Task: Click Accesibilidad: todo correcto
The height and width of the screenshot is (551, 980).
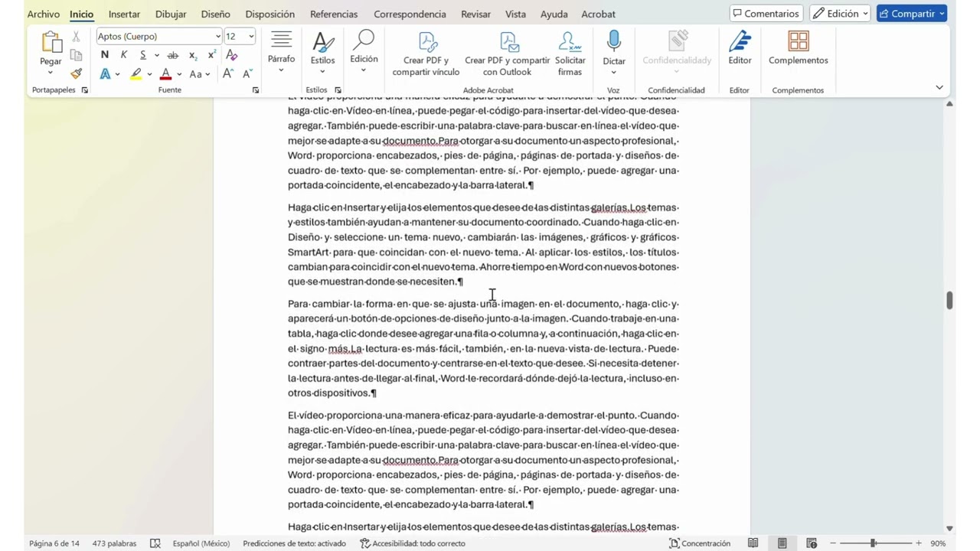Action: tap(413, 543)
